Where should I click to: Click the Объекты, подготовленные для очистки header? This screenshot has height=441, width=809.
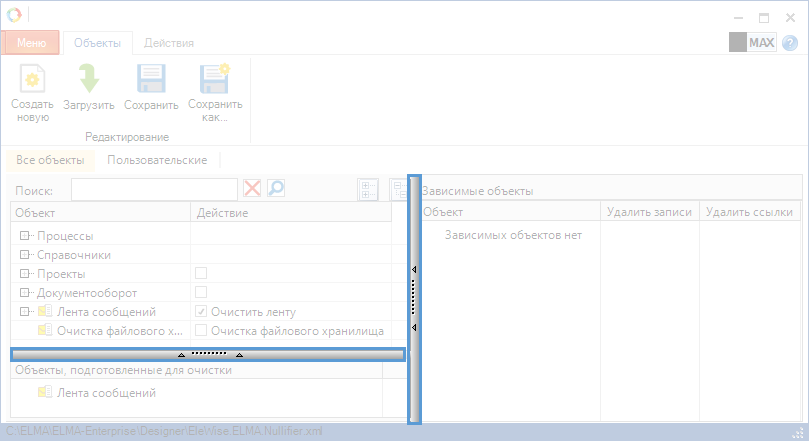point(123,370)
